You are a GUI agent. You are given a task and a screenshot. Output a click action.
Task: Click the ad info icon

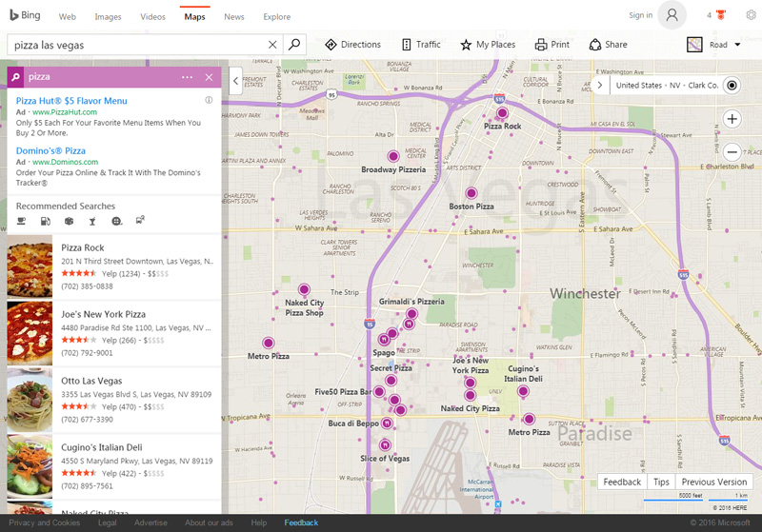click(209, 100)
